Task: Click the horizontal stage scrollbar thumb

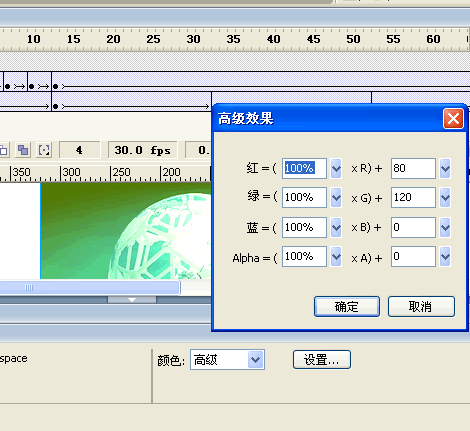Action: [89, 288]
